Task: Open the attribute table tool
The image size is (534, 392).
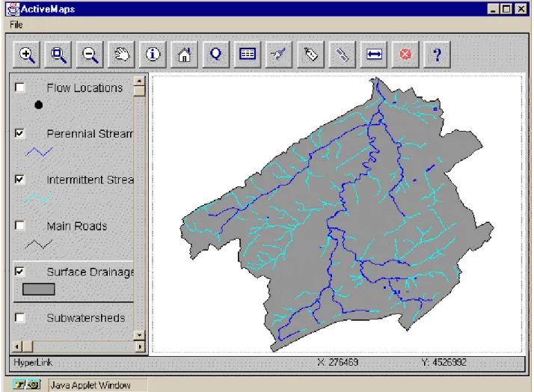Action: tap(248, 55)
